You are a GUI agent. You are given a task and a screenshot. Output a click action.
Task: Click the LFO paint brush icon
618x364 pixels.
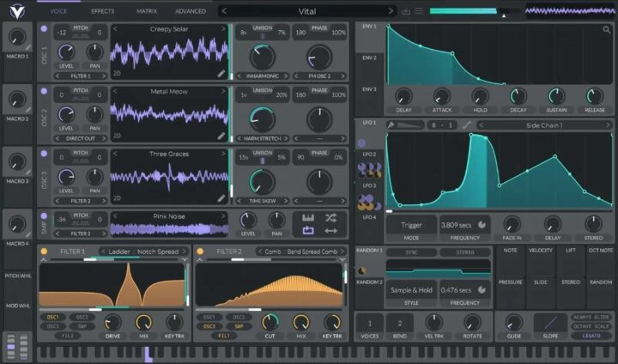[x=391, y=125]
